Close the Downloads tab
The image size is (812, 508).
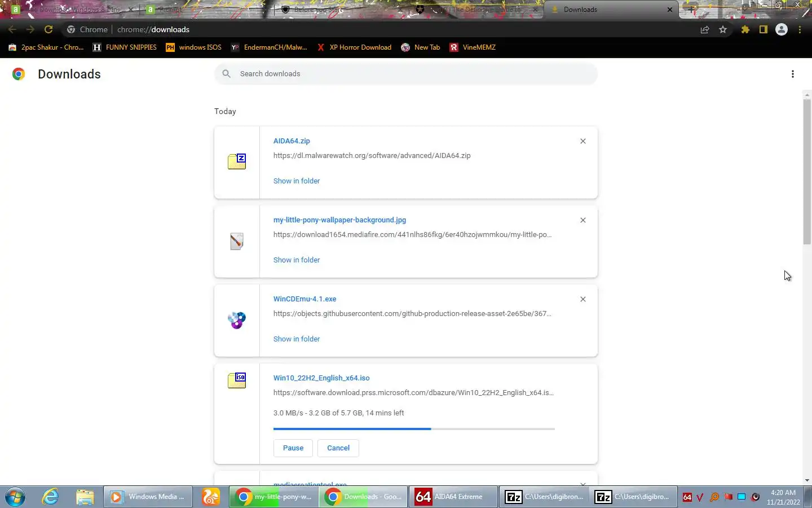coord(670,10)
